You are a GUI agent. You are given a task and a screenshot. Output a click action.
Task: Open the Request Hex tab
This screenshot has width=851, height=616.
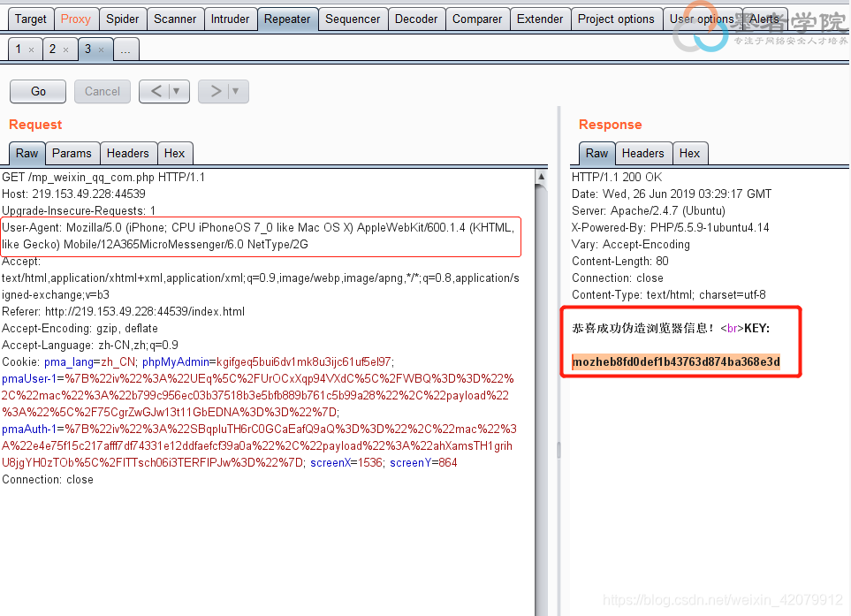[175, 154]
